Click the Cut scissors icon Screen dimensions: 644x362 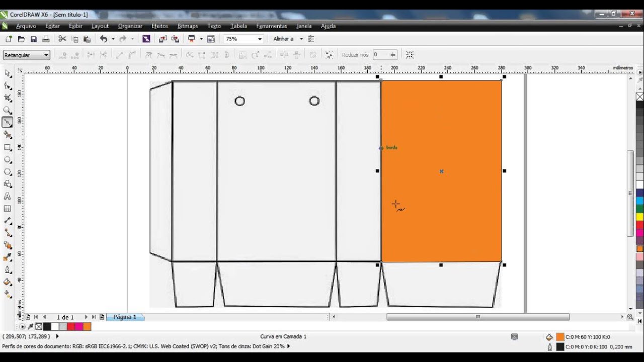tap(62, 39)
